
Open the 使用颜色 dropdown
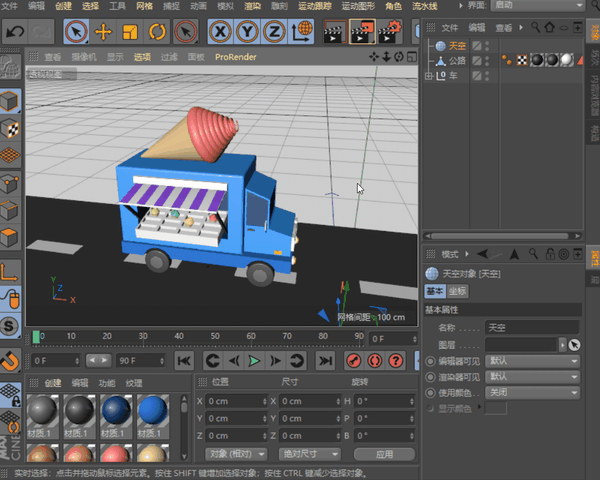532,393
